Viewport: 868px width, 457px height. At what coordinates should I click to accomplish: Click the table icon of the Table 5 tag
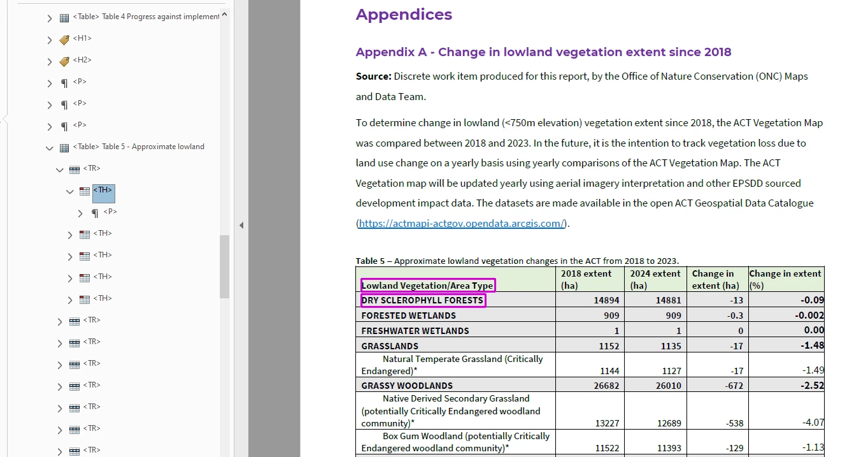(x=64, y=149)
